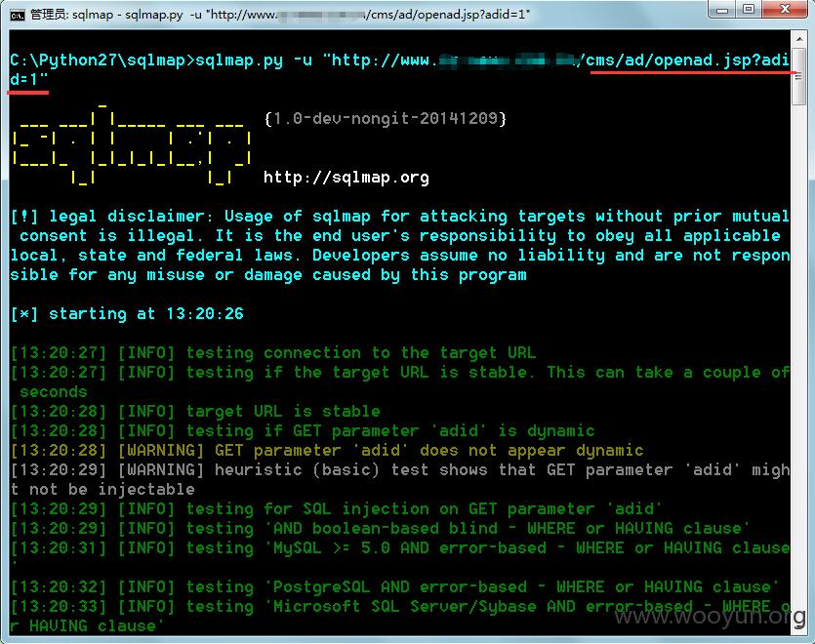Click 'testing for SQL injection on GET parameter' line

(337, 509)
